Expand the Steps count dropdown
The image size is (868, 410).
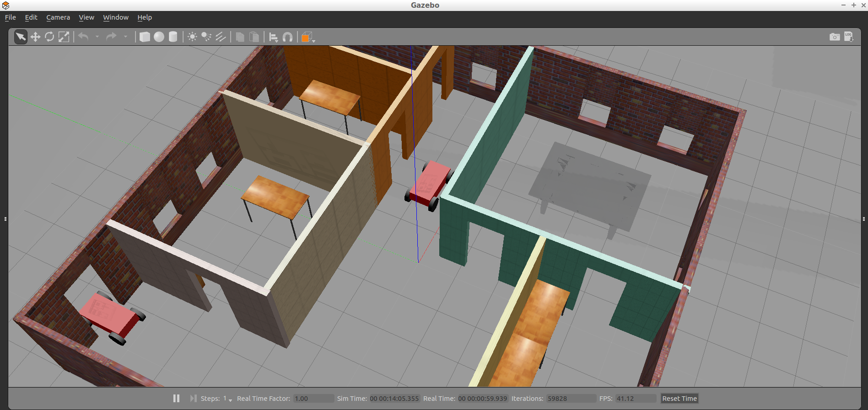point(230,400)
